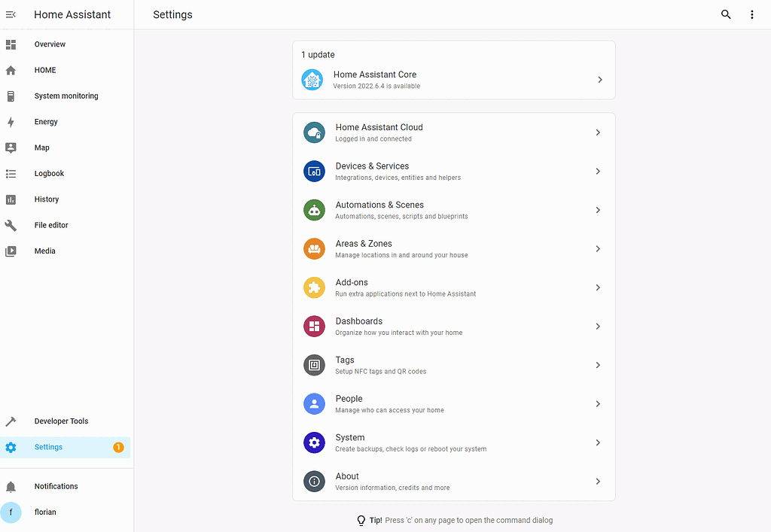The image size is (771, 532).
Task: Open the overflow three-dot menu
Action: pyautogui.click(x=752, y=14)
